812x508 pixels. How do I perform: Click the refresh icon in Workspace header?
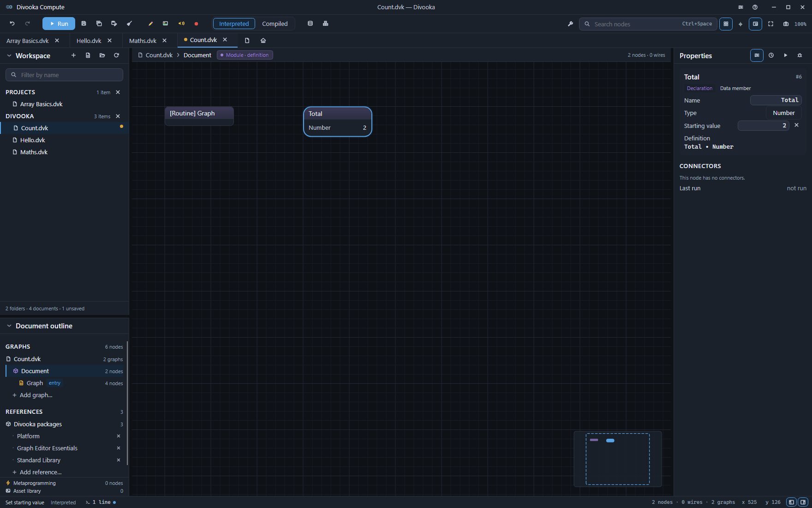(116, 55)
